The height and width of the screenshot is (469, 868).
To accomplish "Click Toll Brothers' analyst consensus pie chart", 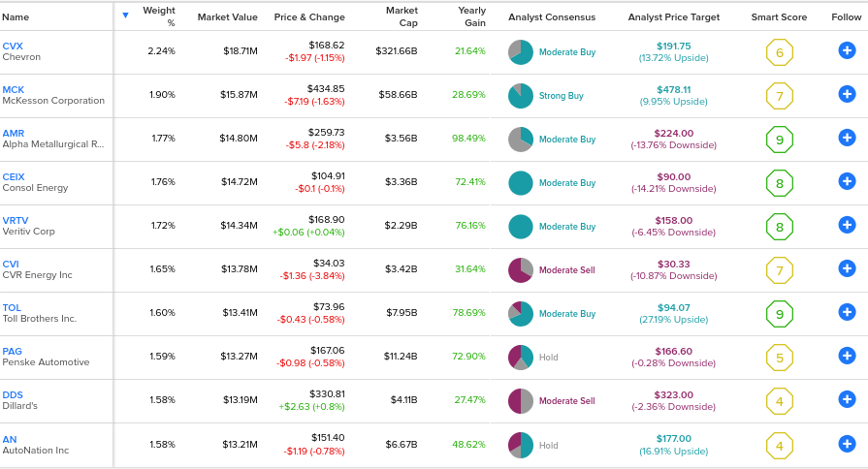I will [x=521, y=314].
